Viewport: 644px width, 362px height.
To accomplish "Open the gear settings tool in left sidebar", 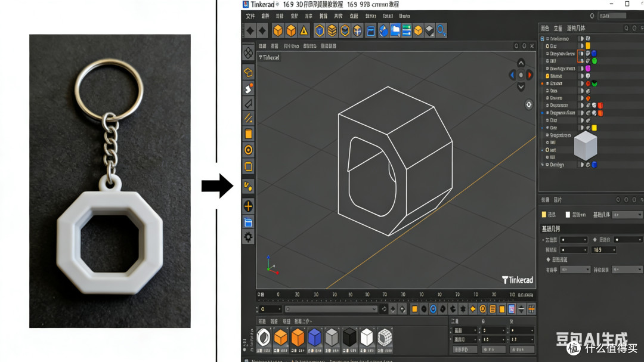I will tap(248, 237).
